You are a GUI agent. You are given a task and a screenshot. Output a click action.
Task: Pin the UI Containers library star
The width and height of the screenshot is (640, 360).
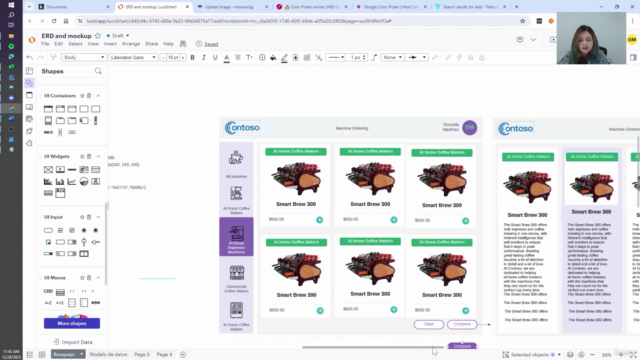82,96
